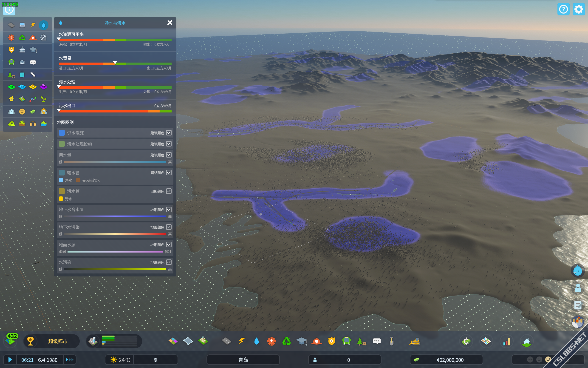Open the zones menu in bottom toolbar

(173, 341)
